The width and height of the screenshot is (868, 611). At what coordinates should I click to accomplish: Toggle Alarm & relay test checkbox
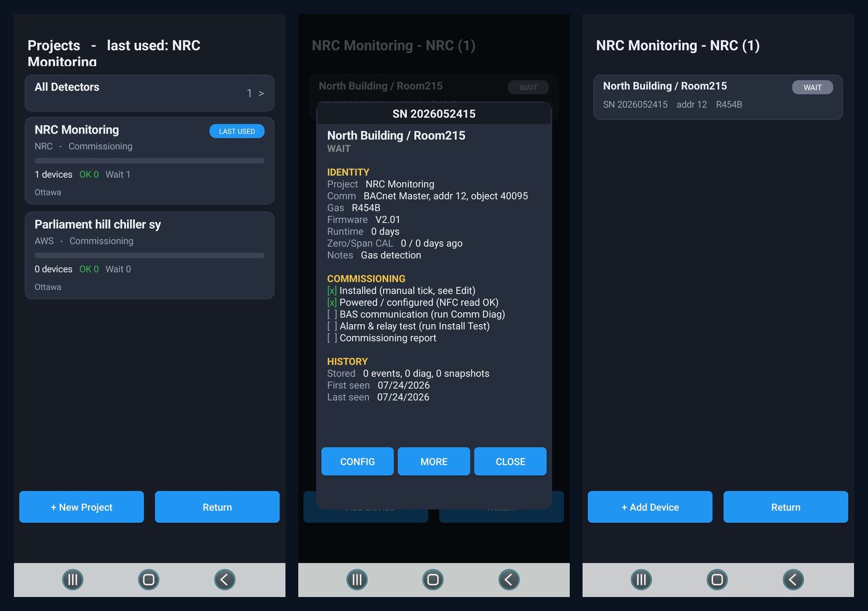click(332, 326)
